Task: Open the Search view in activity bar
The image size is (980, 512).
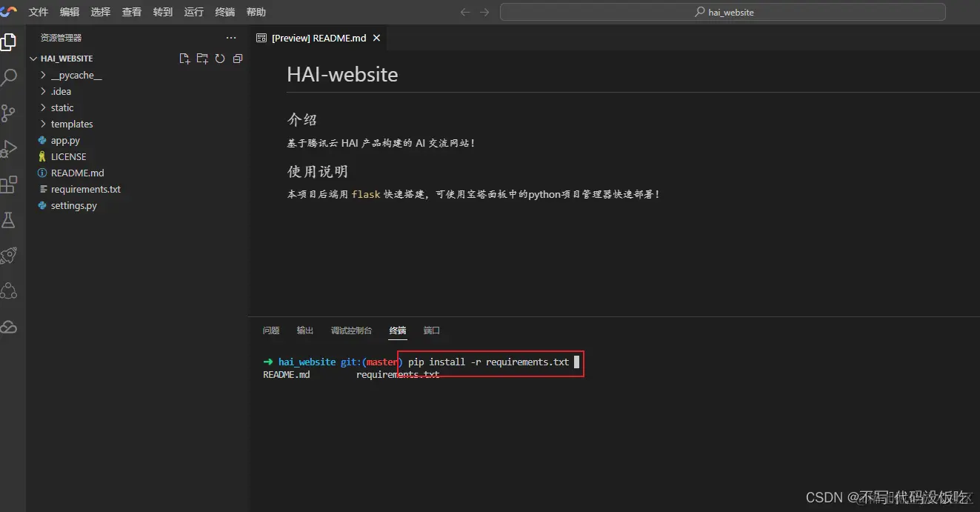Action: point(9,77)
